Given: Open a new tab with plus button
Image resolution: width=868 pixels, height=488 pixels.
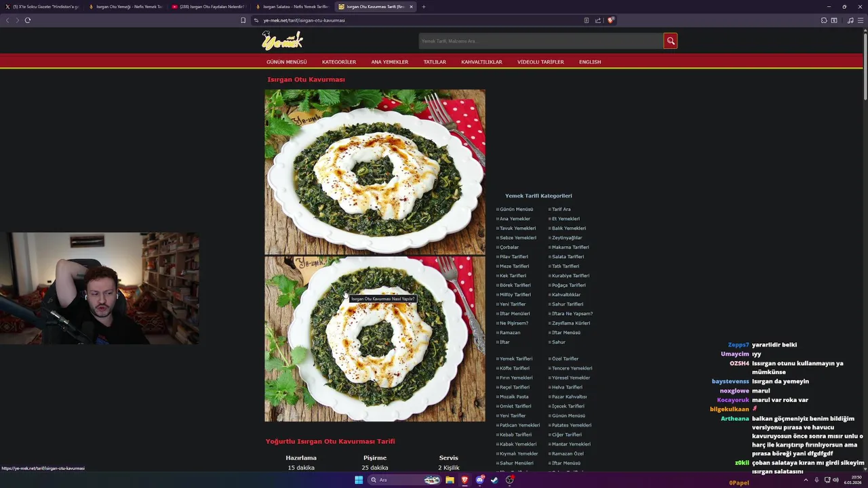Looking at the screenshot, I should [x=424, y=7].
